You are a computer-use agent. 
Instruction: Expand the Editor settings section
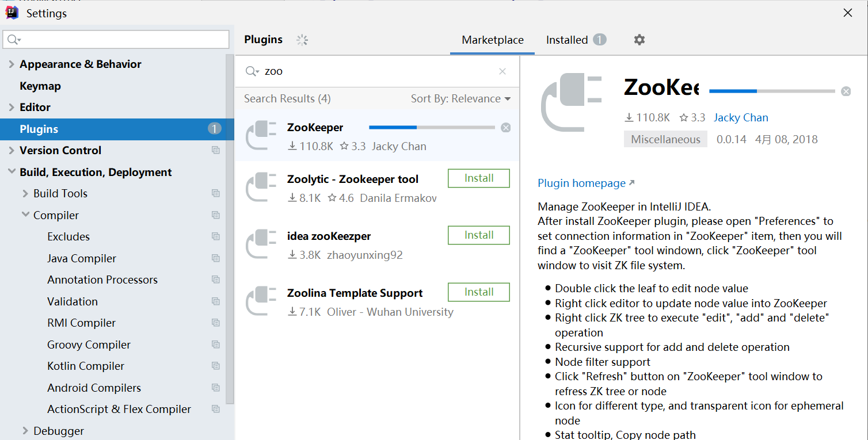(x=12, y=107)
